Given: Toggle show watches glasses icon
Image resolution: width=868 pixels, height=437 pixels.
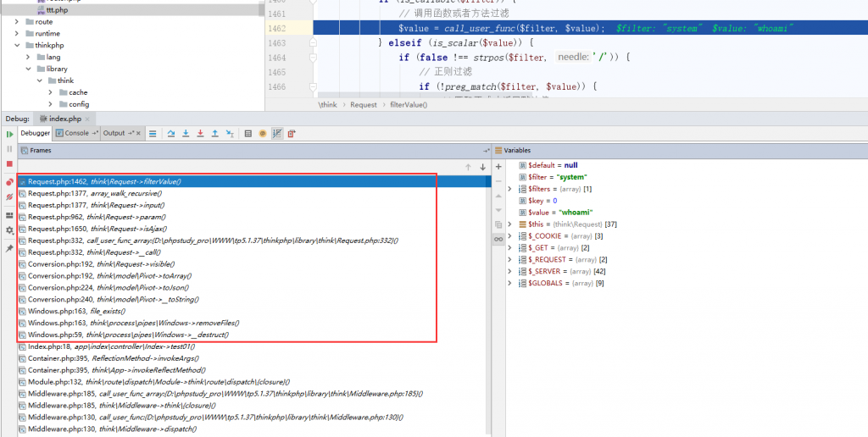Looking at the screenshot, I should [x=498, y=239].
